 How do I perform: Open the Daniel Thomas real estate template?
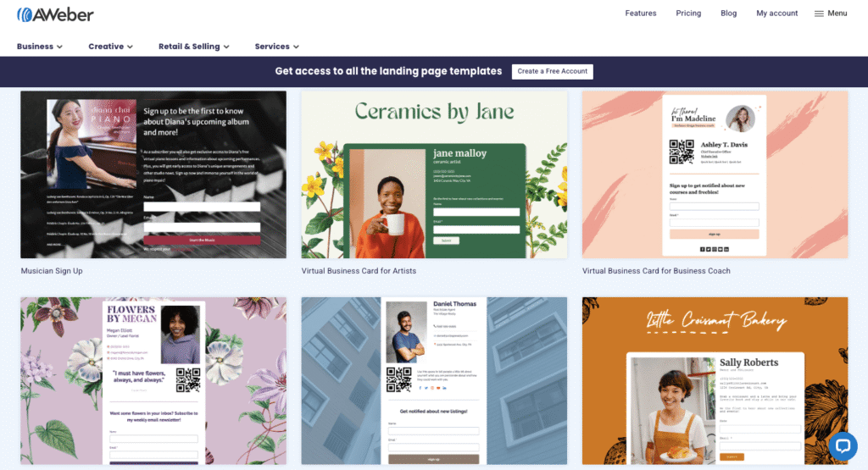pyautogui.click(x=434, y=380)
